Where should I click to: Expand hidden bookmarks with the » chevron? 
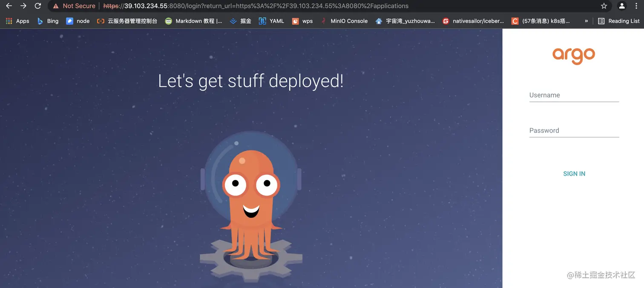[586, 21]
